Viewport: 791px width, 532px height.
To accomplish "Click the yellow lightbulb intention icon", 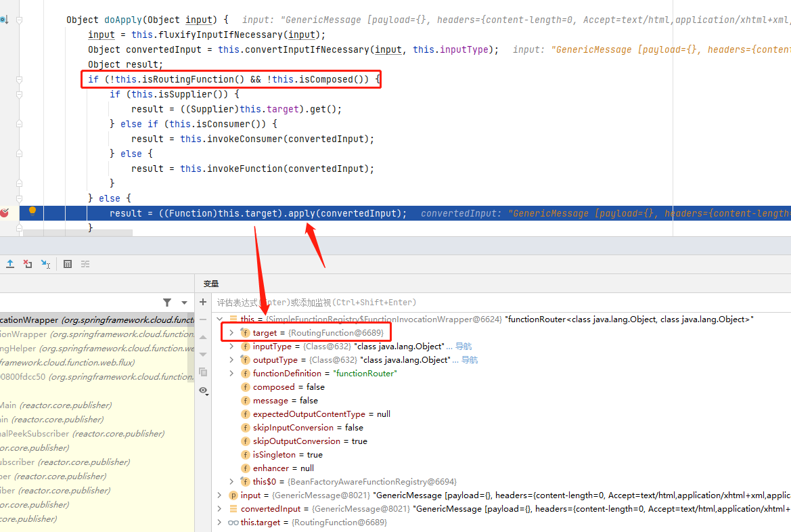I will pos(32,211).
